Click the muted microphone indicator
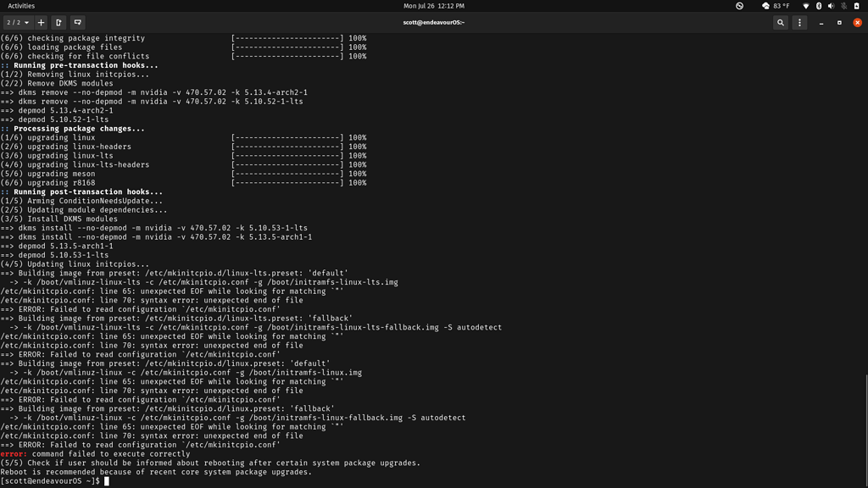 point(843,6)
